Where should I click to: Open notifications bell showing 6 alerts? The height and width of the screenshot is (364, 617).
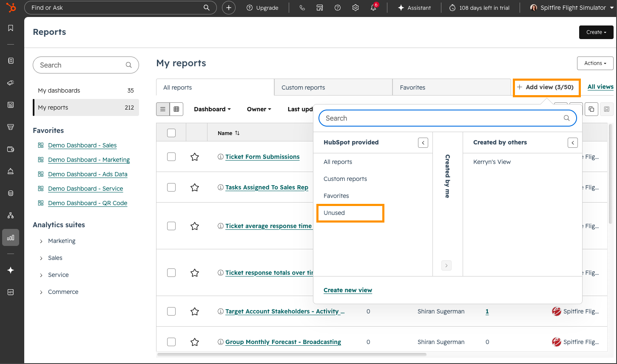coord(373,7)
